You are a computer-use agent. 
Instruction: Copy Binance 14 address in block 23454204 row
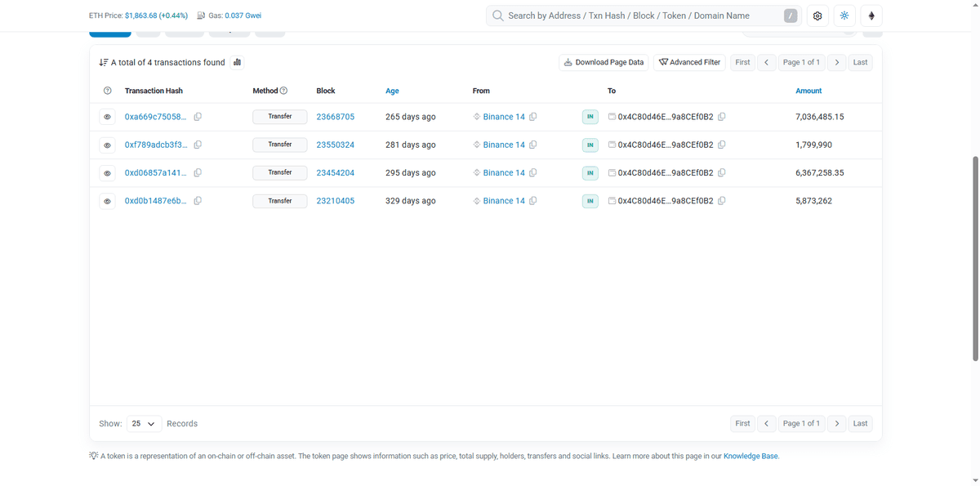point(533,172)
